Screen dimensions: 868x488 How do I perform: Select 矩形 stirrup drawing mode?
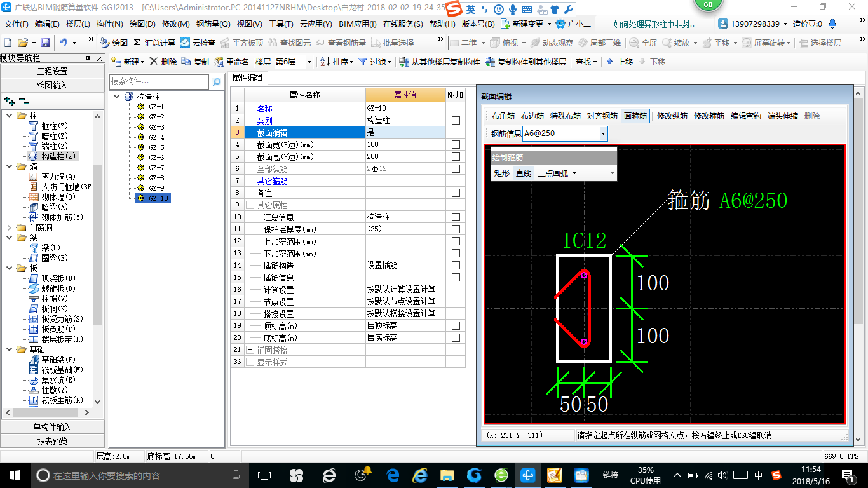502,173
